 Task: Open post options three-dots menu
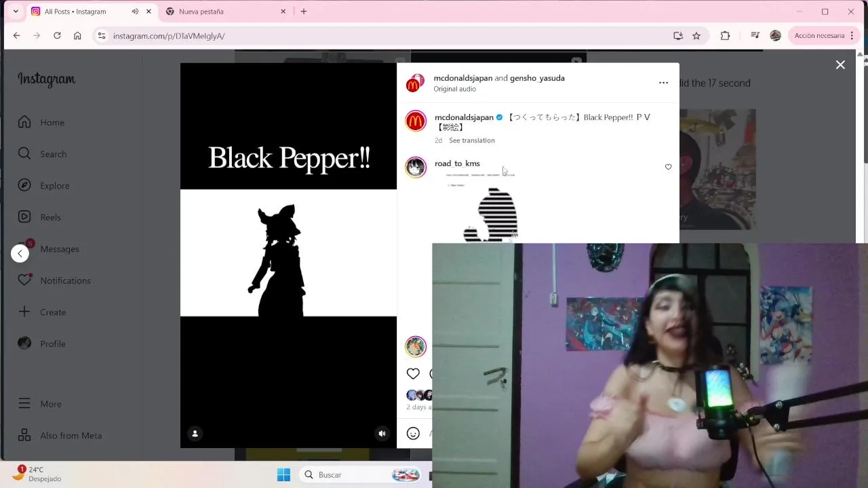pos(663,83)
